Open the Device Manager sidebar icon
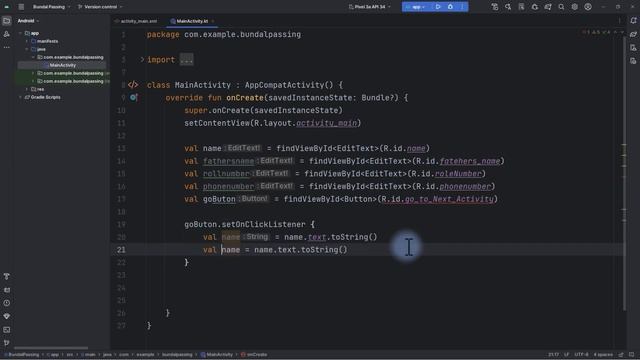This screenshot has width=640, height=360. pyautogui.click(x=633, y=48)
